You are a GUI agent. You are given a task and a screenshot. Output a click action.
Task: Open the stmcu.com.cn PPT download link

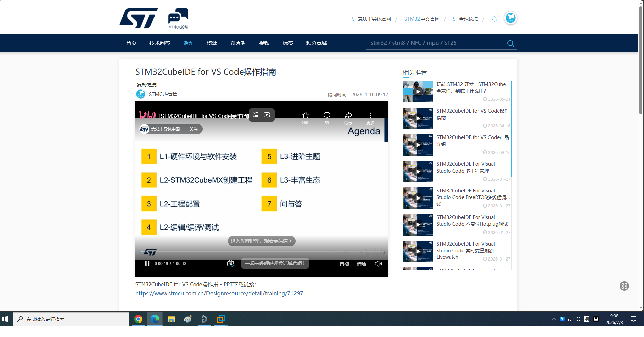point(221,293)
